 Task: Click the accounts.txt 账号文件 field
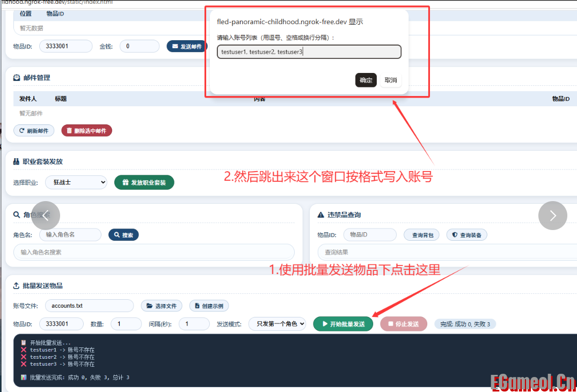[x=90, y=306]
